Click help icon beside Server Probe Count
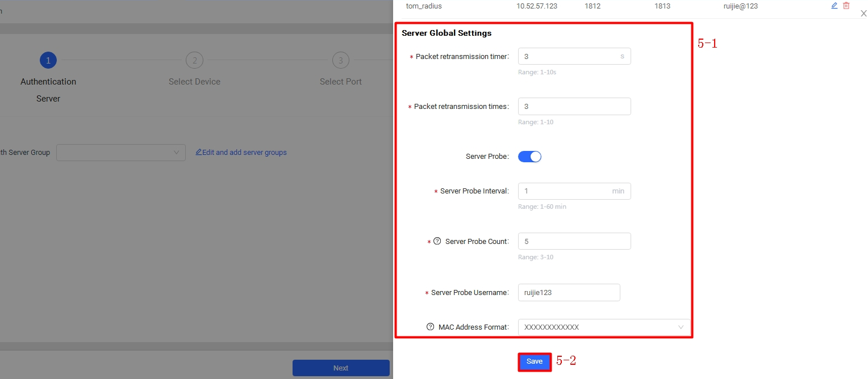868x379 pixels. click(x=437, y=241)
